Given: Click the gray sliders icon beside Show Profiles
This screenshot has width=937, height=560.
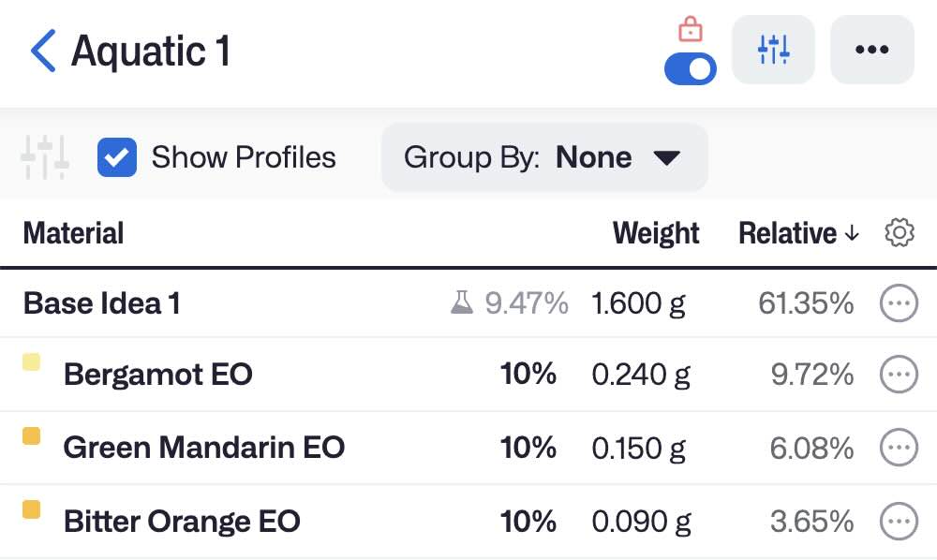Looking at the screenshot, I should [45, 157].
